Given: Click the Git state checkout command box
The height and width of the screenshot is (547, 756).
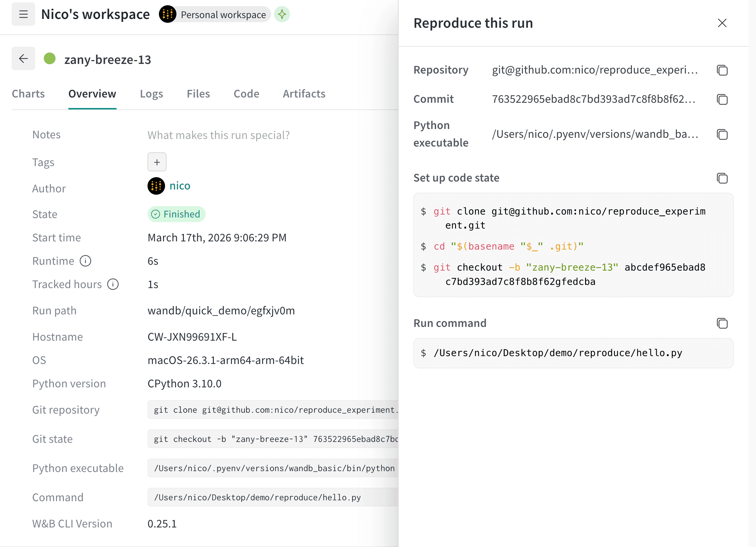Looking at the screenshot, I should click(273, 439).
